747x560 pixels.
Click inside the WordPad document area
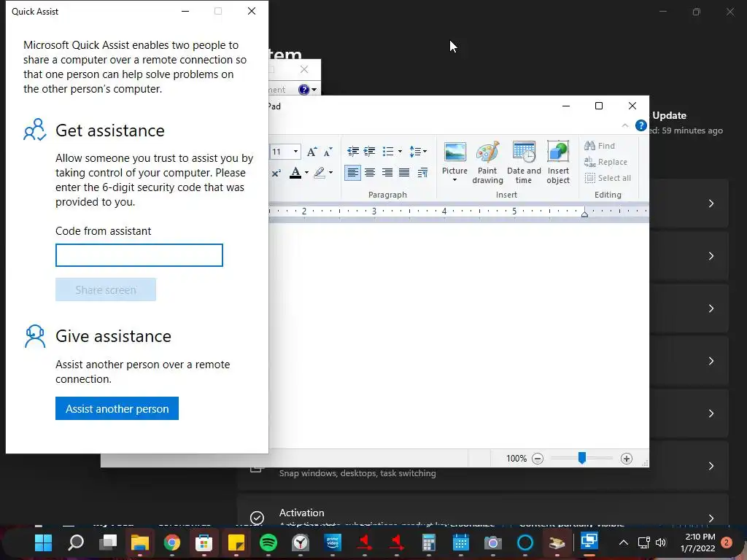(x=459, y=335)
